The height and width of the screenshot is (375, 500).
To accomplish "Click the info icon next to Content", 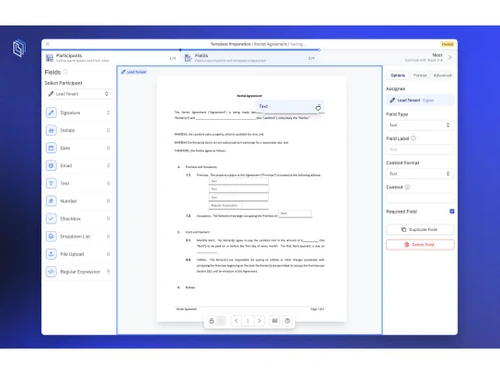I will (407, 187).
